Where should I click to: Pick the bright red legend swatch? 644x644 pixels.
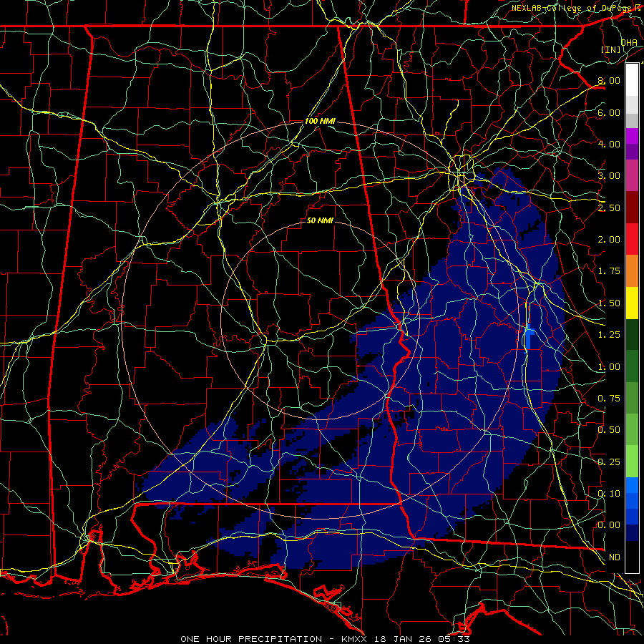(x=632, y=239)
